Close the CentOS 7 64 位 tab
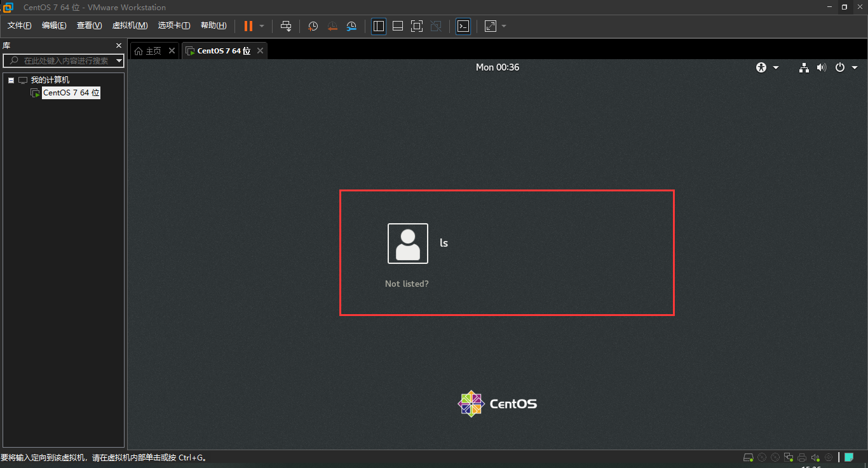The image size is (868, 468). pos(260,51)
